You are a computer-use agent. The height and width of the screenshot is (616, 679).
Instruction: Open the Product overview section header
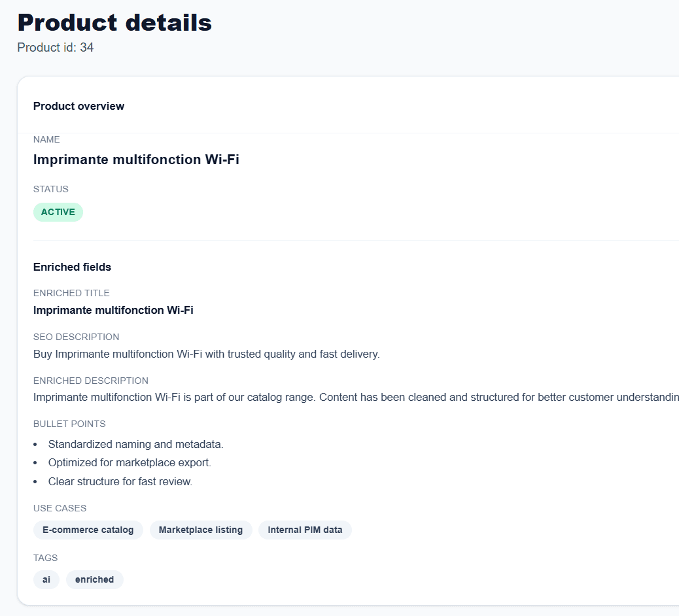pyautogui.click(x=78, y=106)
